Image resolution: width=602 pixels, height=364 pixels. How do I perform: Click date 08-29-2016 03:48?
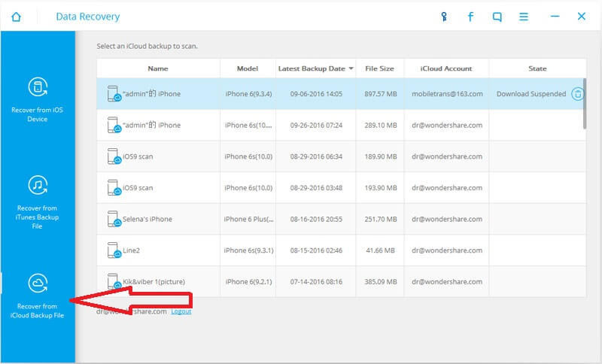pos(316,188)
